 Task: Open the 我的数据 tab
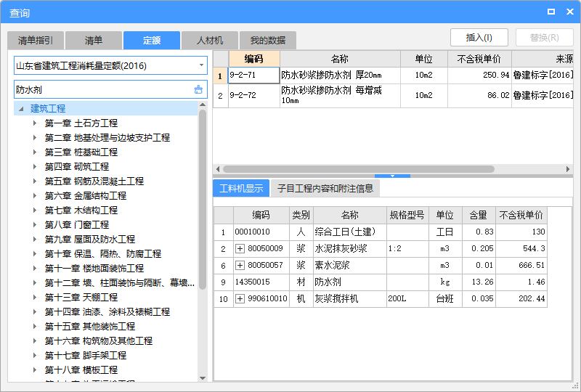click(x=268, y=41)
